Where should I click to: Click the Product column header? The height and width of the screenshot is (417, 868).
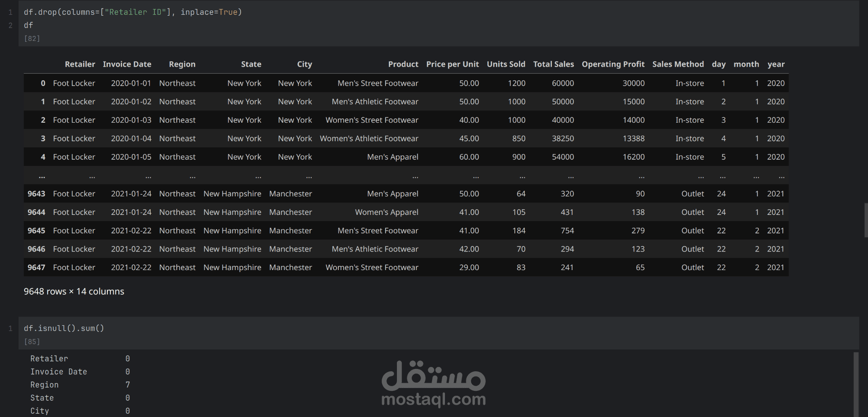[403, 64]
